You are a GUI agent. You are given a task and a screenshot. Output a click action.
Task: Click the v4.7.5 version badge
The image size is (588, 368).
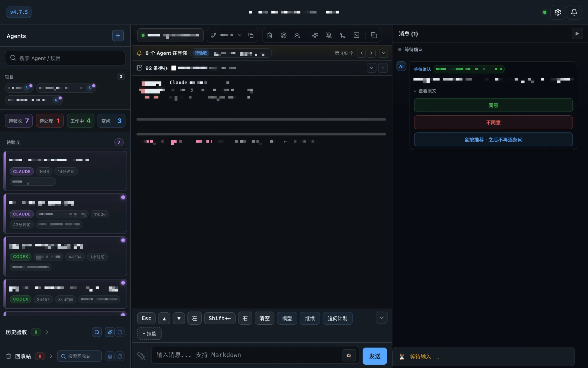coord(19,12)
